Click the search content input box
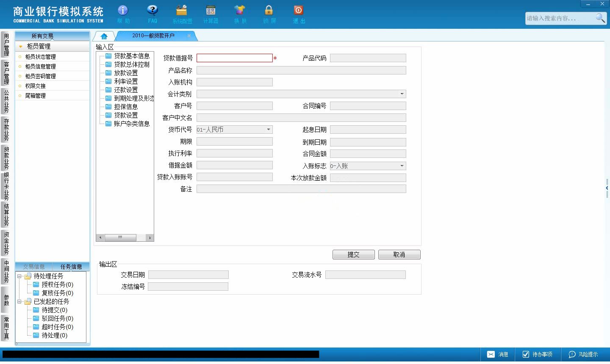This screenshot has height=364, width=610. tap(560, 18)
